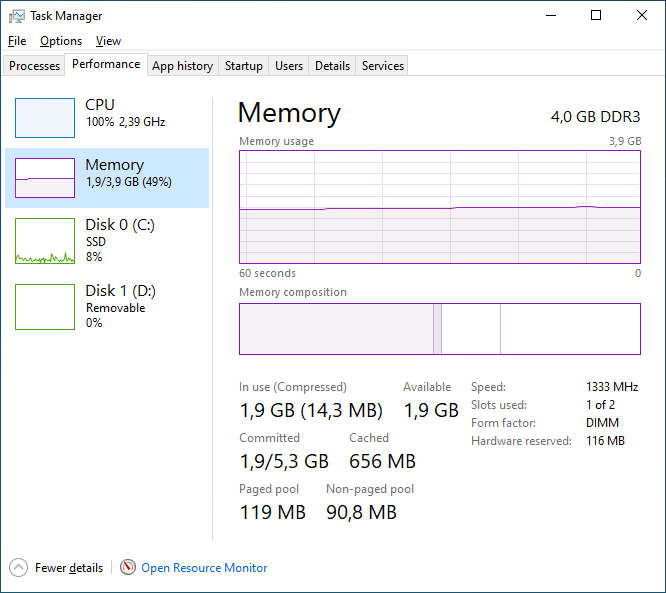Open the View menu

coord(108,41)
